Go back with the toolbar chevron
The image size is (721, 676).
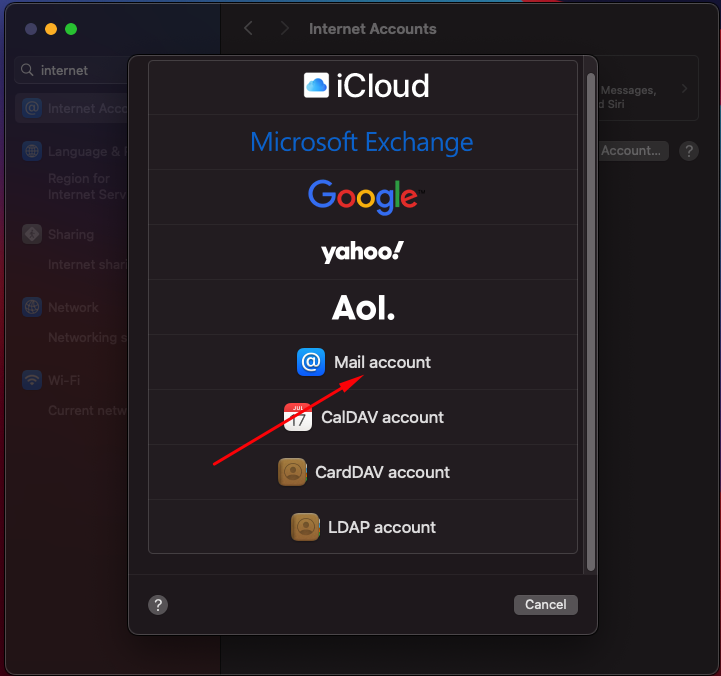click(248, 29)
